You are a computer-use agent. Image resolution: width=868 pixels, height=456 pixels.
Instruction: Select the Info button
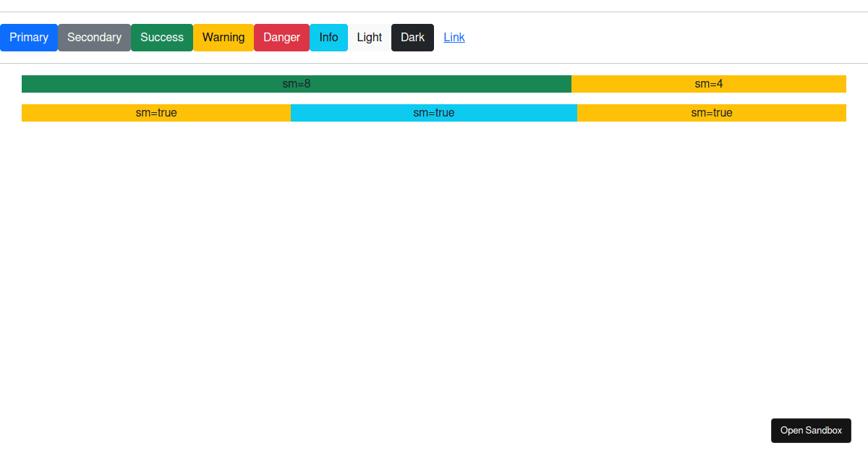[328, 37]
